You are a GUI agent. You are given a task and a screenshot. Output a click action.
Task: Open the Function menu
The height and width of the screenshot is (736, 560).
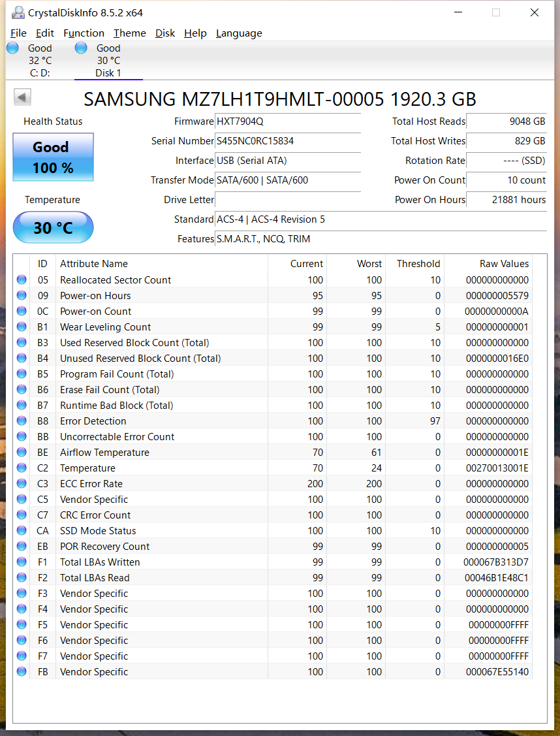coord(84,33)
